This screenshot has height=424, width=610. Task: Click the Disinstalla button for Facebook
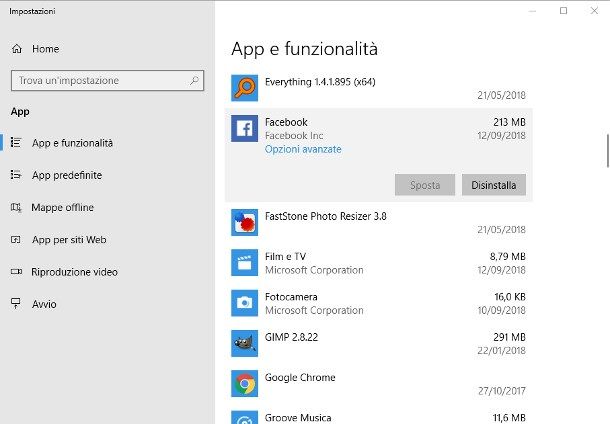coord(494,185)
